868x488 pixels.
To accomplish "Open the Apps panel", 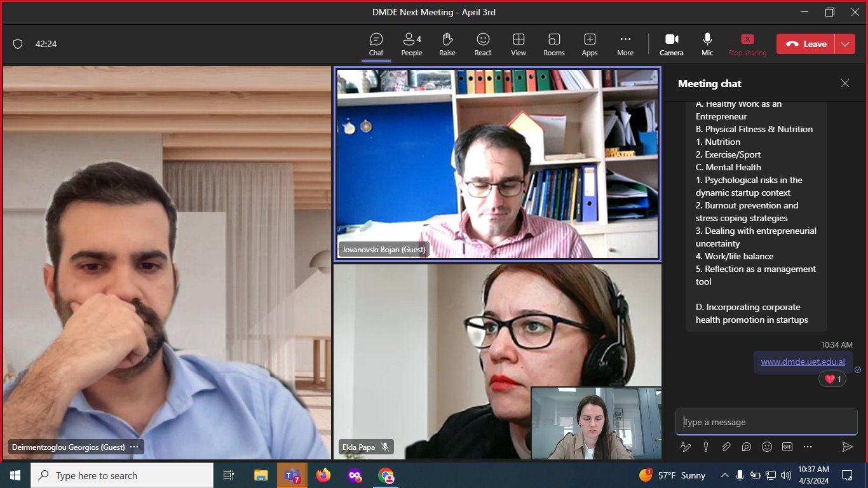I will click(590, 44).
